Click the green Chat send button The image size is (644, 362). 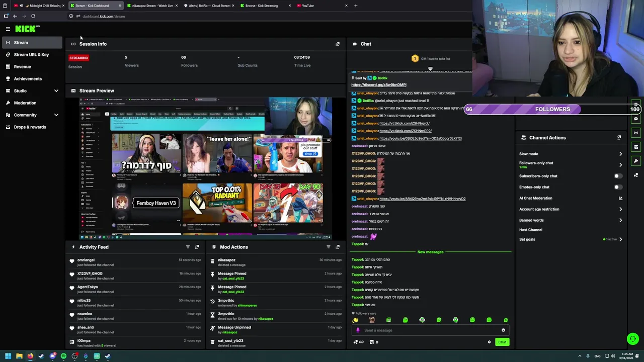pos(502,342)
